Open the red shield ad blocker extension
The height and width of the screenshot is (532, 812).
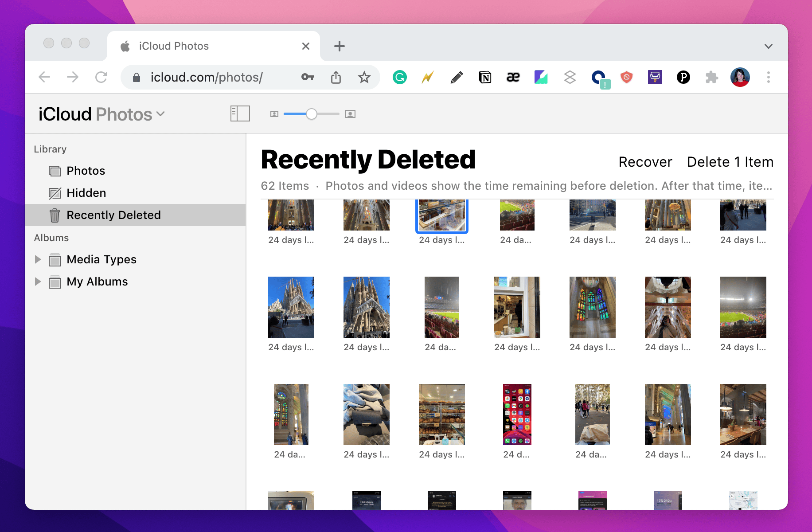pyautogui.click(x=626, y=77)
